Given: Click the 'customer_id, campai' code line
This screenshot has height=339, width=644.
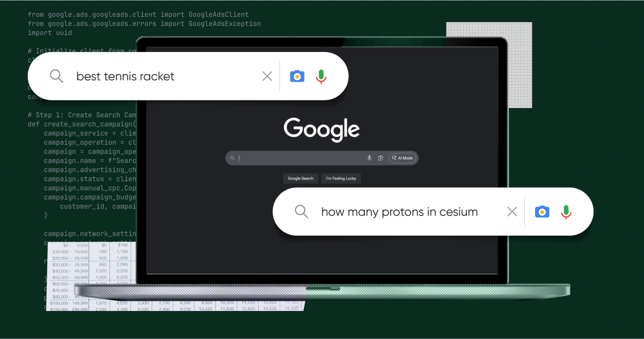Looking at the screenshot, I should [x=98, y=206].
